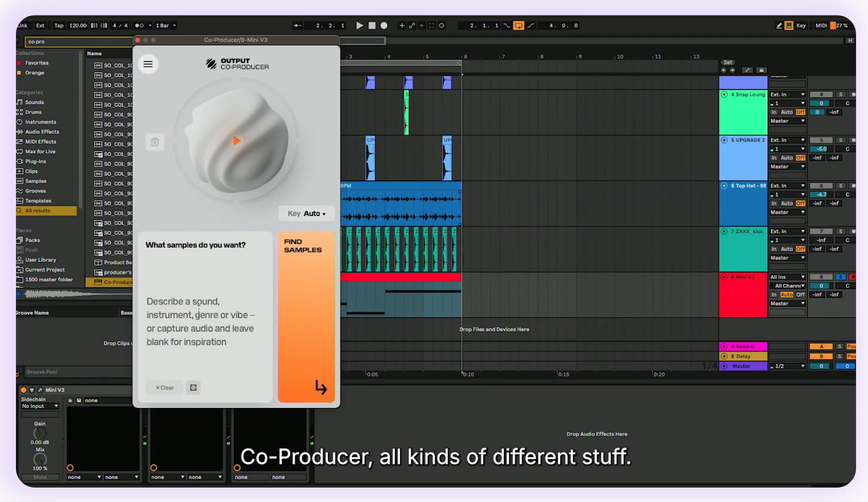Open the Master track 1/2 output dropdown
Image resolution: width=868 pixels, height=502 pixels.
[787, 367]
